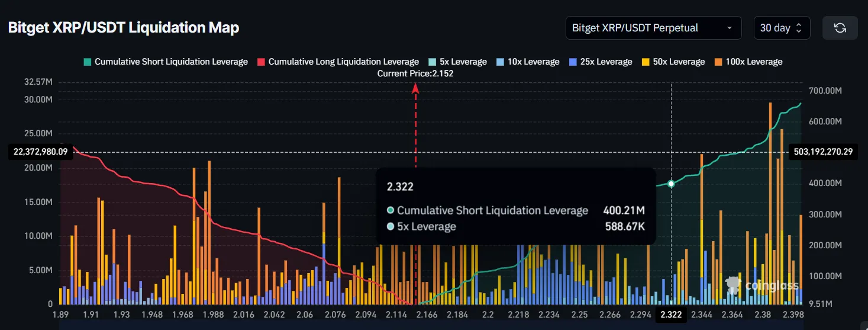Click the stepper arrows beside 30 day
Viewport: 868px width, 330px height.
(x=799, y=28)
